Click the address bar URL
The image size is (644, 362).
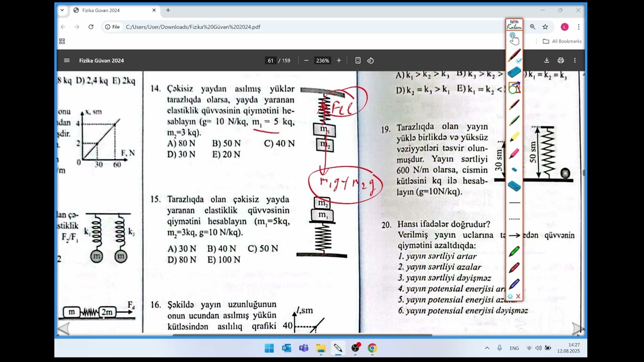pyautogui.click(x=193, y=27)
